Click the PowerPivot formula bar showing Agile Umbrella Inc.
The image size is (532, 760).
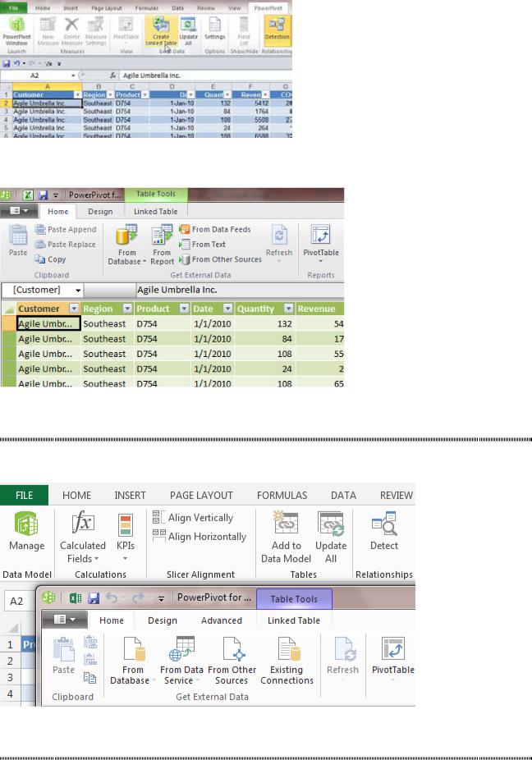click(240, 290)
